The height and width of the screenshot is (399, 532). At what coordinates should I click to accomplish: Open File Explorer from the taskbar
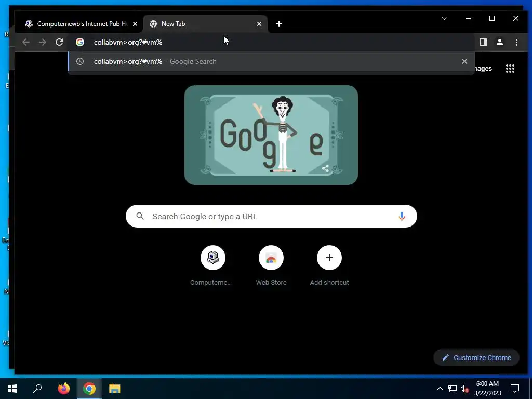[115, 389]
